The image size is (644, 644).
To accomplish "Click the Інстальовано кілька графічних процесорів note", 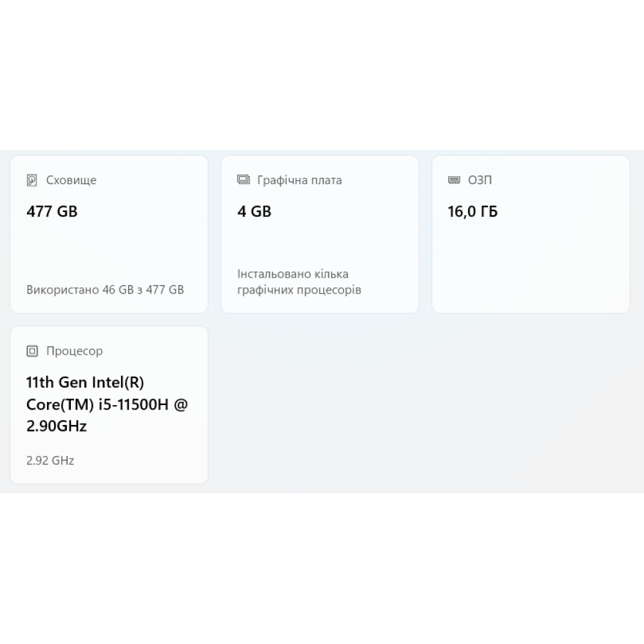I will click(x=299, y=282).
